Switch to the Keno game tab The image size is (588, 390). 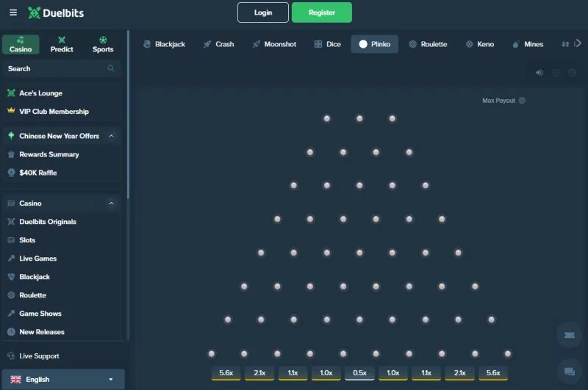[480, 44]
